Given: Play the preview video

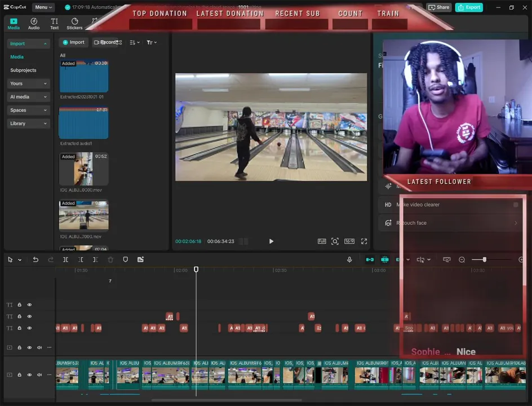Looking at the screenshot, I should point(271,241).
